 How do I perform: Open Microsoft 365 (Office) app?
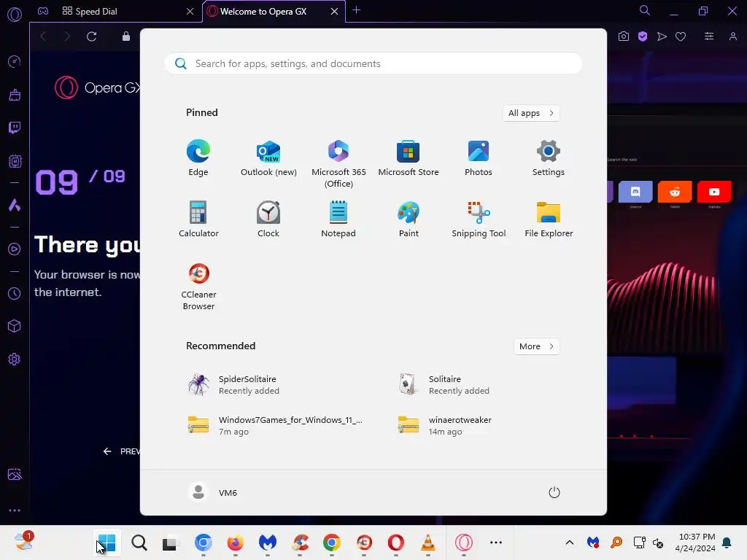[338, 164]
